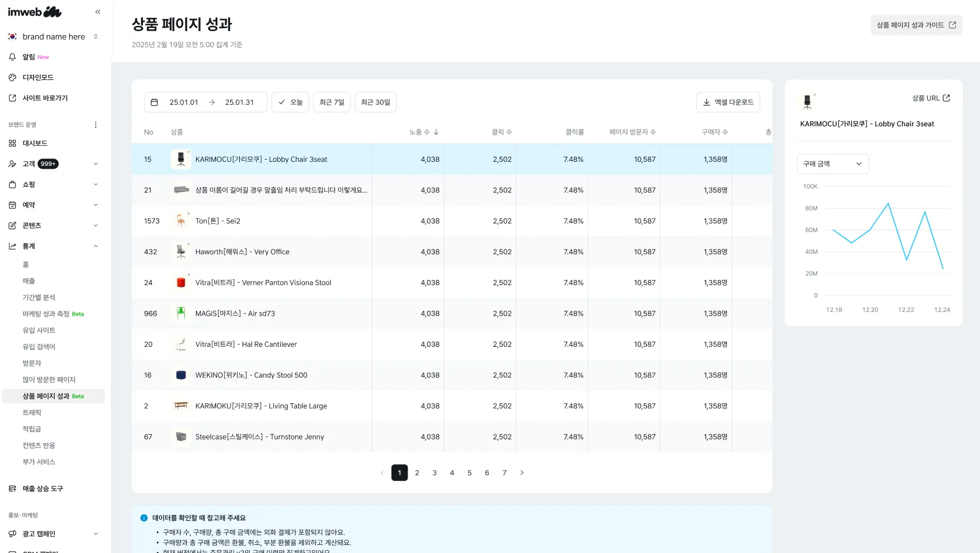Select the Haworth Very Office row name
980x553 pixels.
click(x=242, y=252)
